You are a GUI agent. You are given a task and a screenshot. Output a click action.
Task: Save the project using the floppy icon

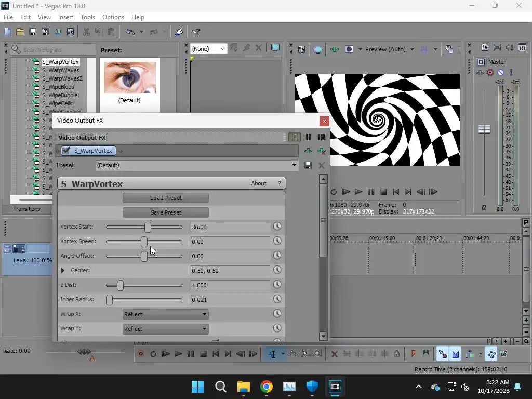point(33,32)
